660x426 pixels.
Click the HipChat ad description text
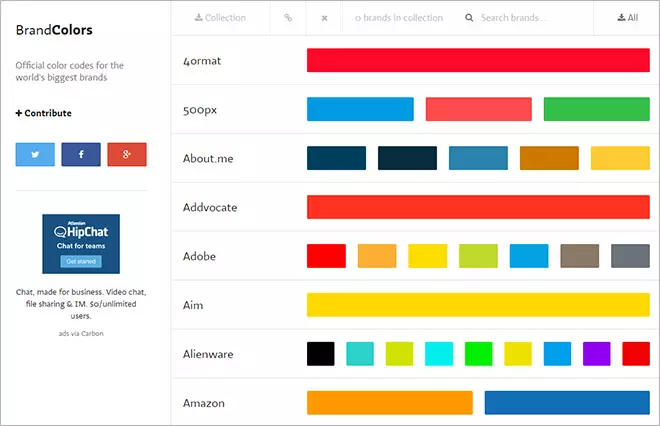pos(81,304)
